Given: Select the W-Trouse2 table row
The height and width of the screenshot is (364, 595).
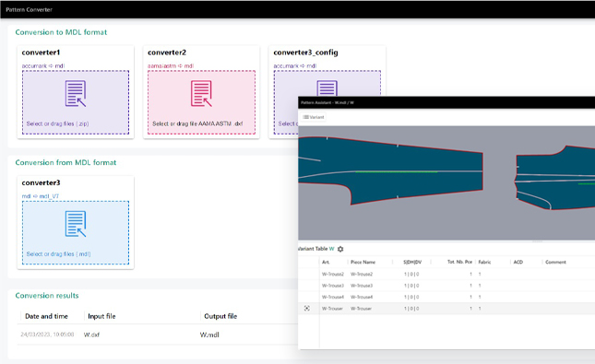Looking at the screenshot, I should [446, 274].
